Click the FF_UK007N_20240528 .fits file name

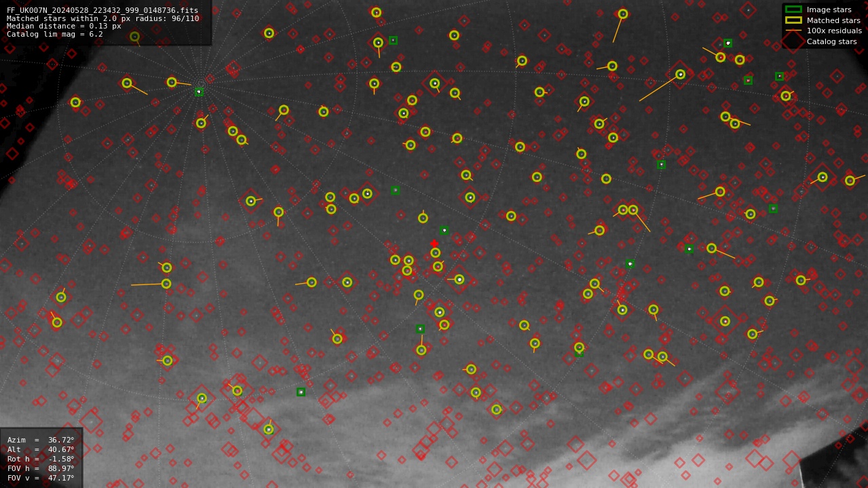click(102, 10)
